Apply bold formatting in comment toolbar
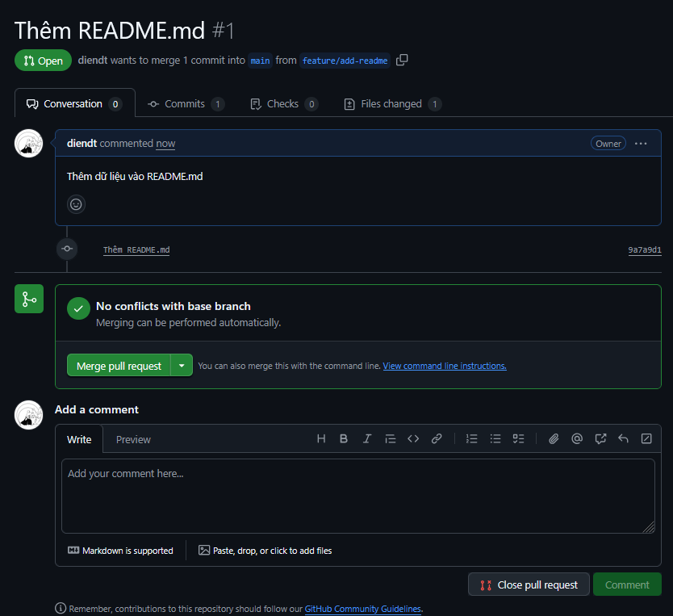The image size is (673, 616). [x=344, y=438]
